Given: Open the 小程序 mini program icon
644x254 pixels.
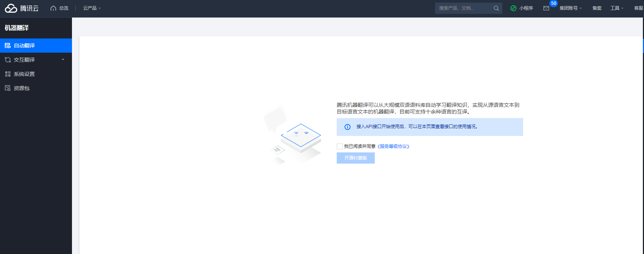Looking at the screenshot, I should pos(513,8).
